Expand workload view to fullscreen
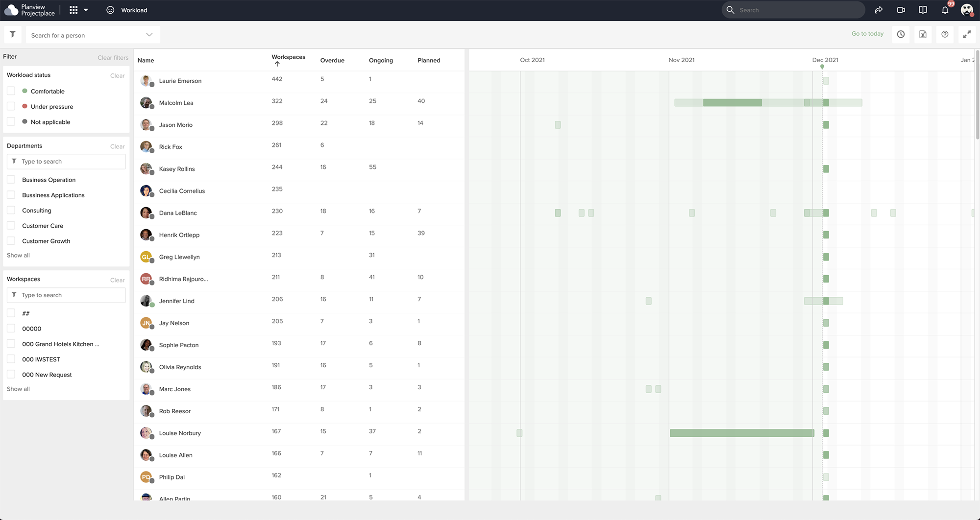This screenshot has height=520, width=980. coord(967,34)
